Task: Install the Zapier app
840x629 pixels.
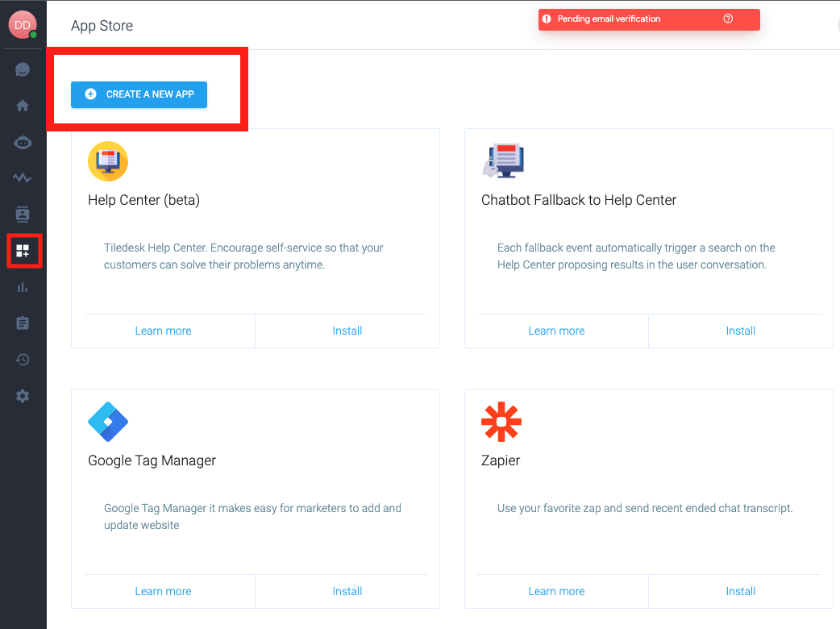Action: pos(740,591)
